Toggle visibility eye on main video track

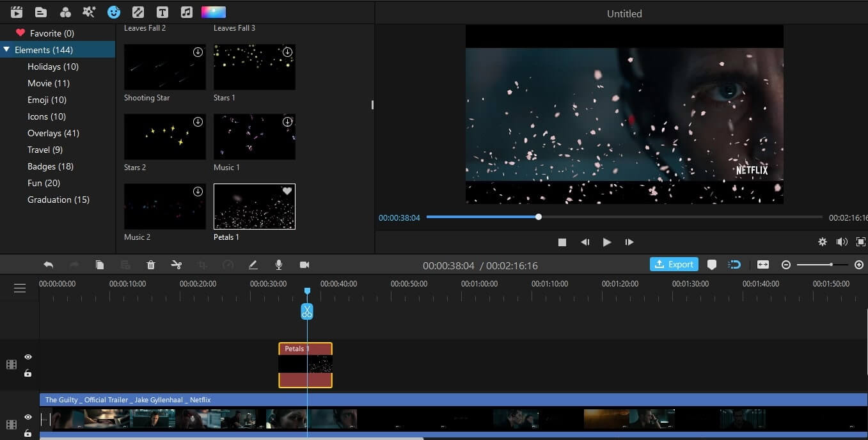[28, 417]
